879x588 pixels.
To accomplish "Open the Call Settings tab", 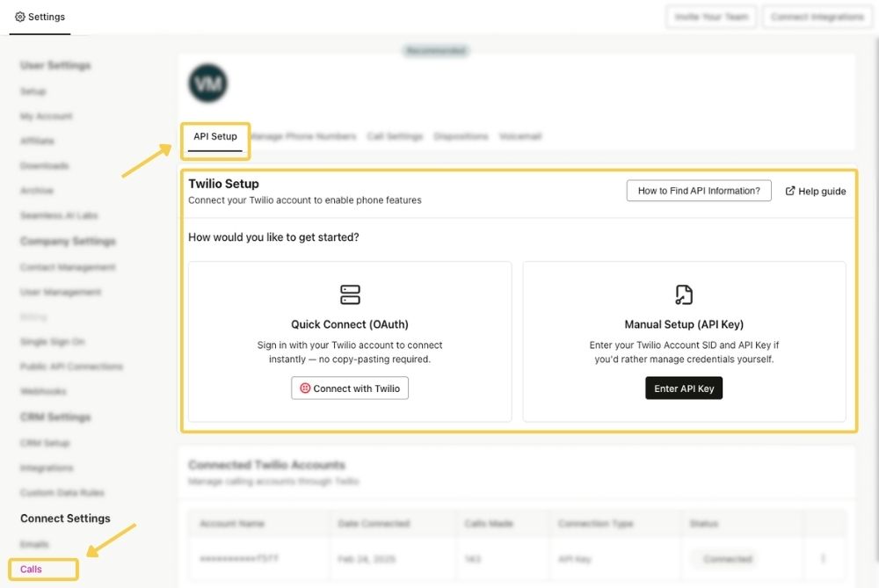I will [x=395, y=136].
